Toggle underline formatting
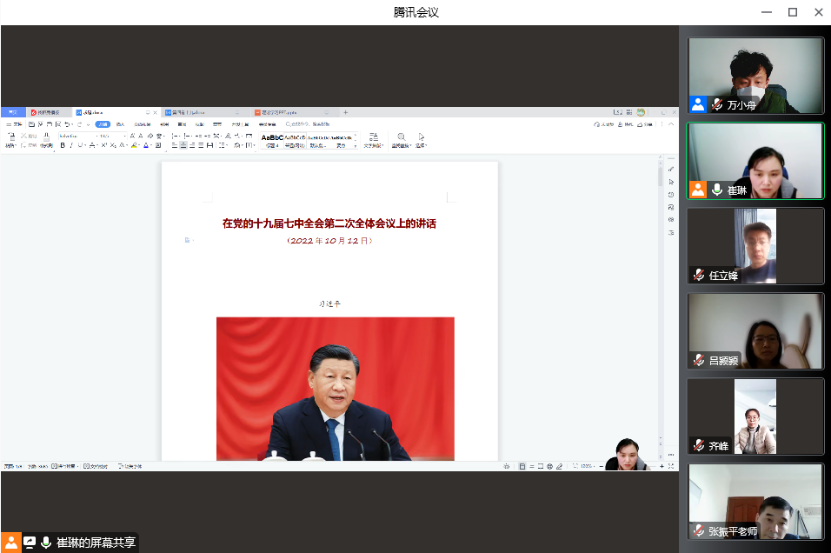The height and width of the screenshot is (553, 831). (x=80, y=146)
